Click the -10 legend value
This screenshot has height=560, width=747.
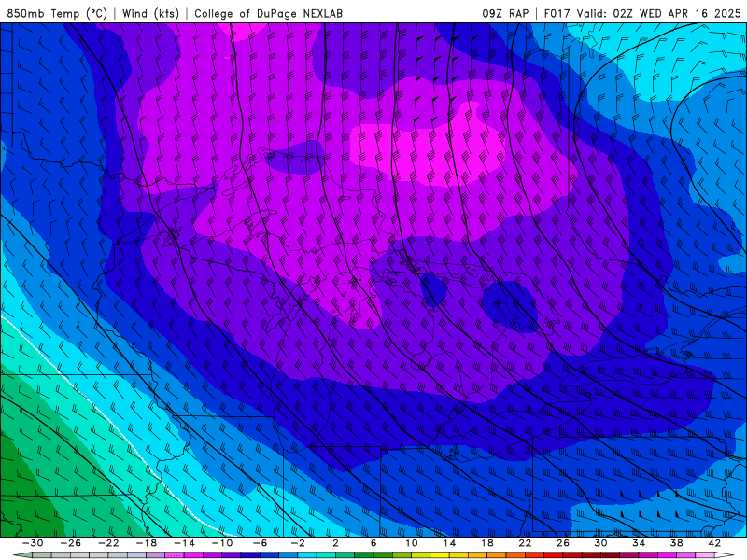click(222, 543)
